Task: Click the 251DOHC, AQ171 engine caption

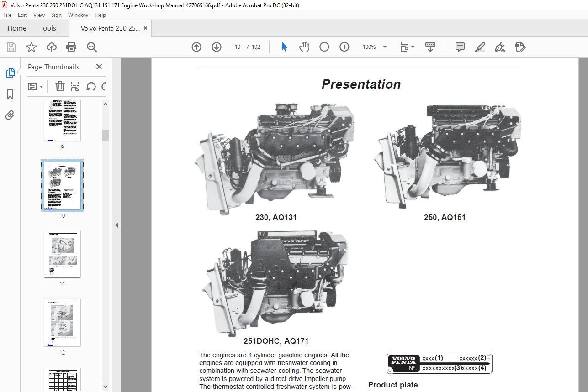Action: (x=276, y=341)
